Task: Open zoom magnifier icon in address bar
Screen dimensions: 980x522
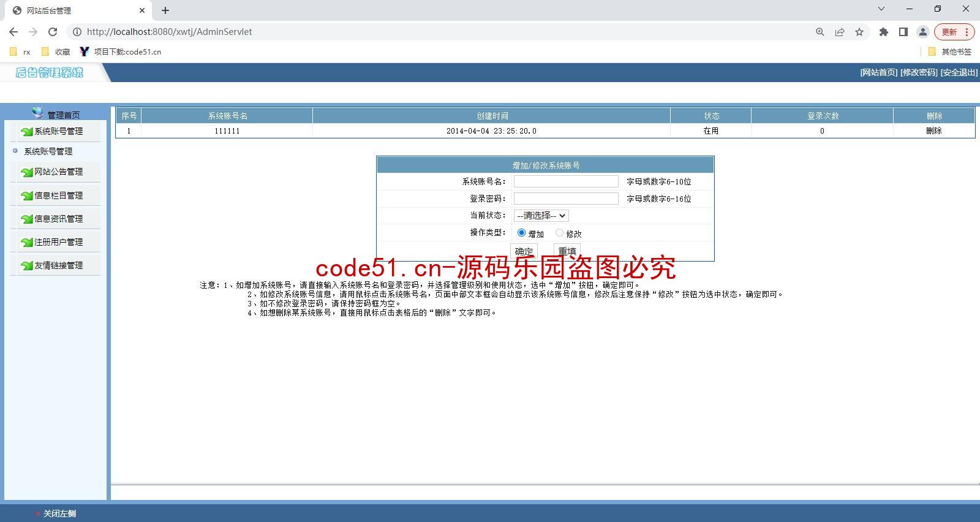Action: pyautogui.click(x=820, y=32)
